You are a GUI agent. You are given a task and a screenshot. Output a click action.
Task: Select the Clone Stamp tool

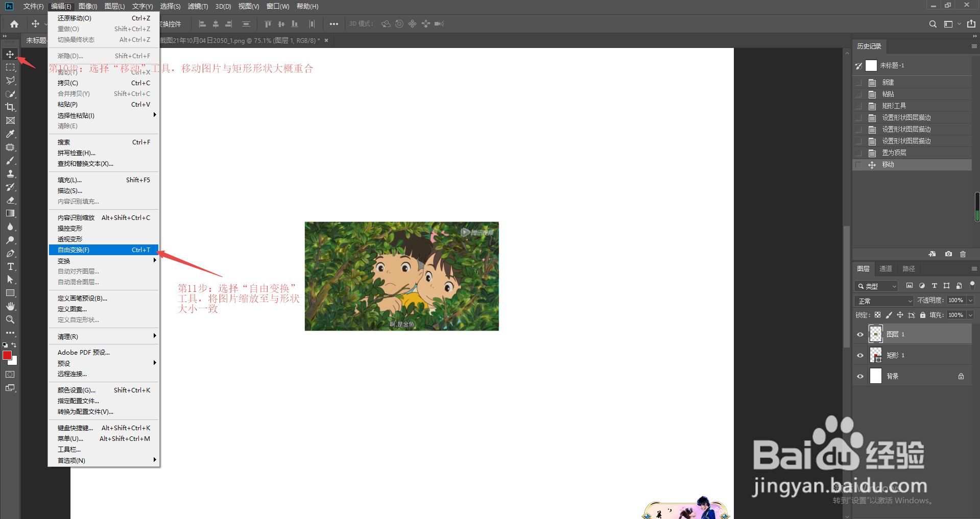click(x=10, y=174)
